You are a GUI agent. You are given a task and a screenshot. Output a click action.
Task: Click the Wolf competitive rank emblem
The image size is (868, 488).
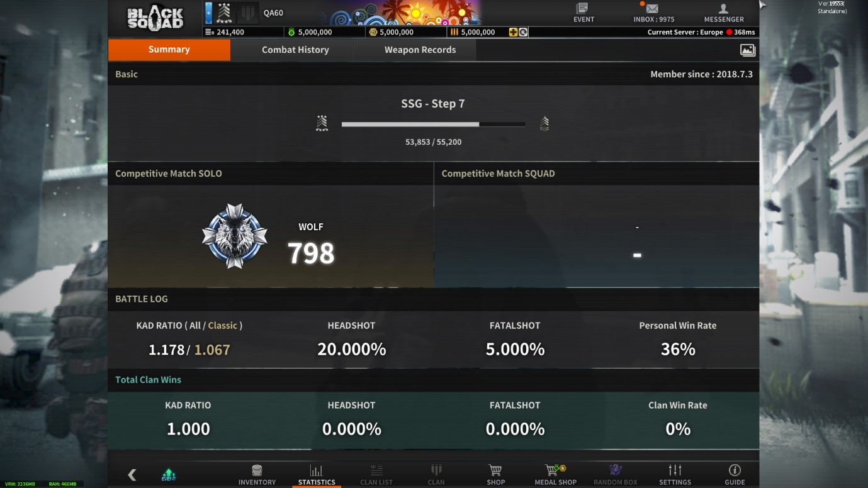235,236
